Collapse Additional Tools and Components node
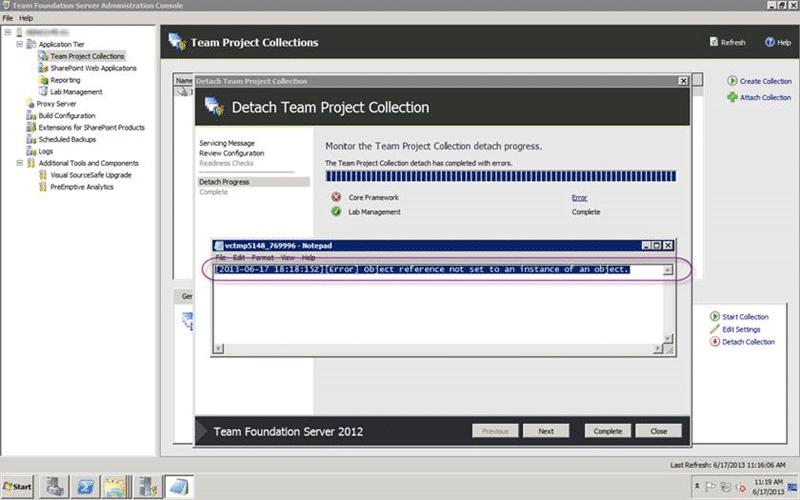This screenshot has width=800, height=500. [x=19, y=163]
